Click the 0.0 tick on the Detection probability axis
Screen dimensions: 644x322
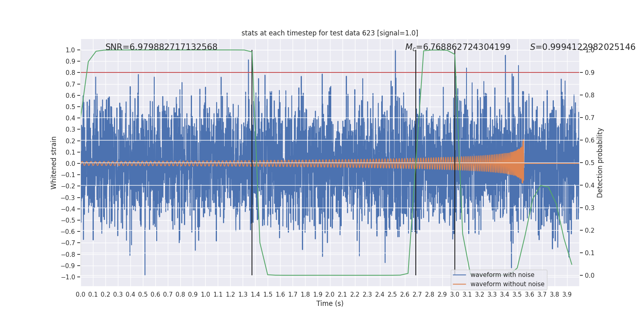pyautogui.click(x=590, y=276)
